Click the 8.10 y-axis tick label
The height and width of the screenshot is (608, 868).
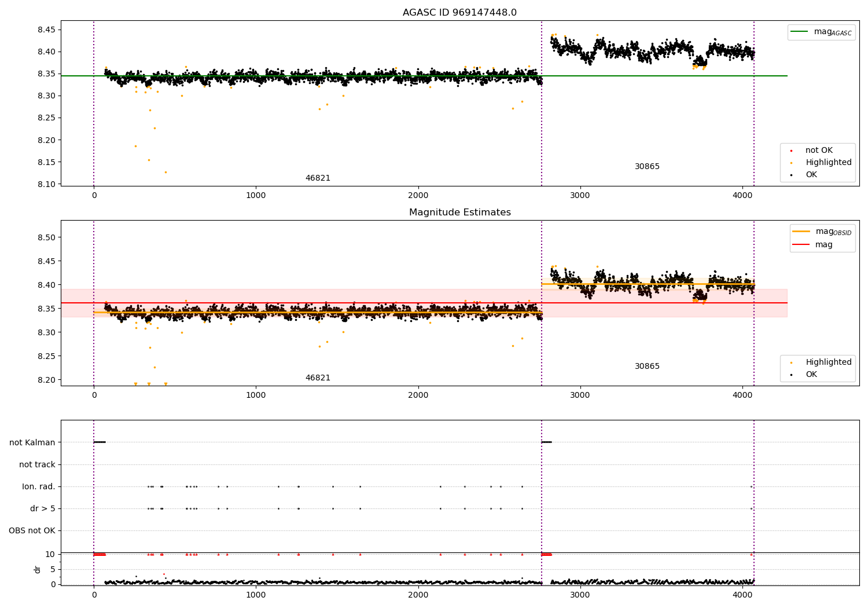point(46,184)
